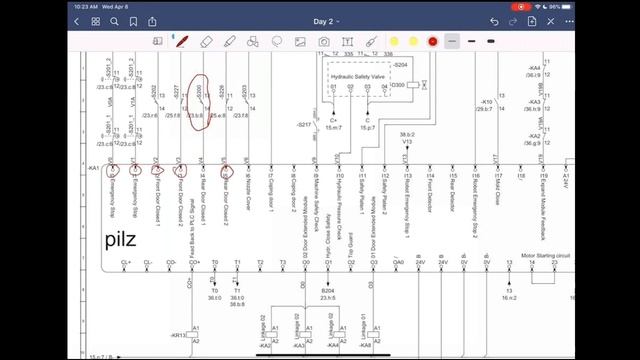This screenshot has height=360, width=640.
Task: Open the more options ellipsis menu
Action: (x=569, y=22)
